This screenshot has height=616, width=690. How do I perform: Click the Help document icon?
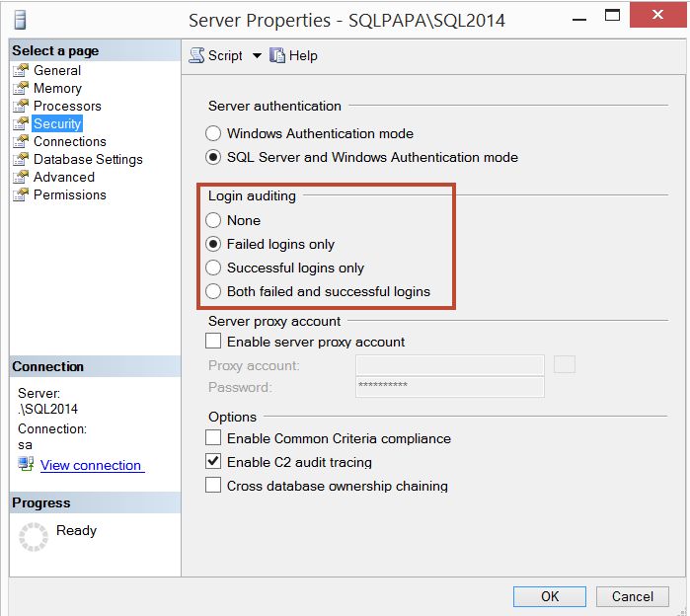point(277,55)
